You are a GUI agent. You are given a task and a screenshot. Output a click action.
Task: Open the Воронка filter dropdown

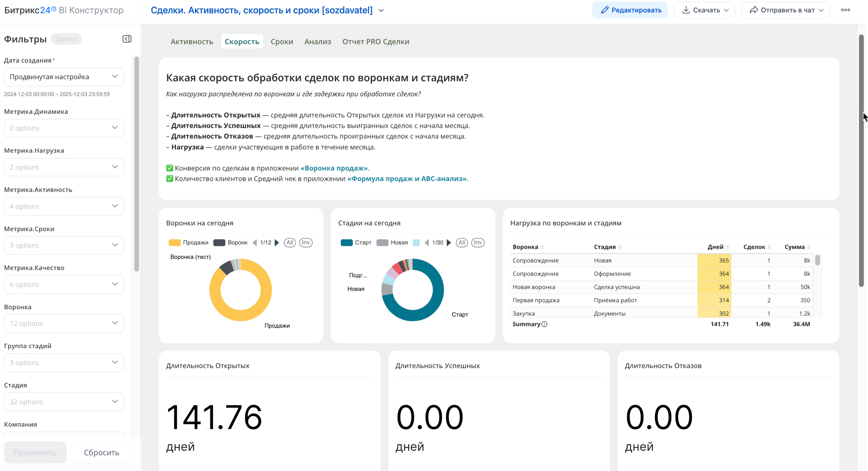64,323
